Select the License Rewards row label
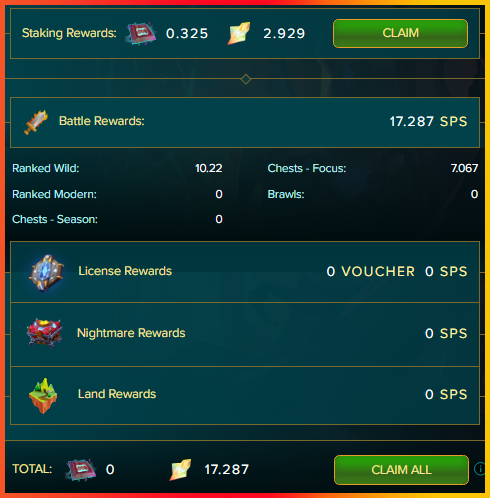This screenshot has height=498, width=490. (125, 271)
